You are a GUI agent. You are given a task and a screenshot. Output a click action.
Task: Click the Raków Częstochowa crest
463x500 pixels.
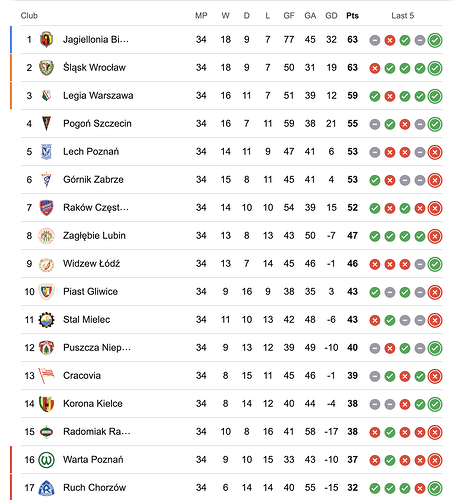(x=46, y=208)
